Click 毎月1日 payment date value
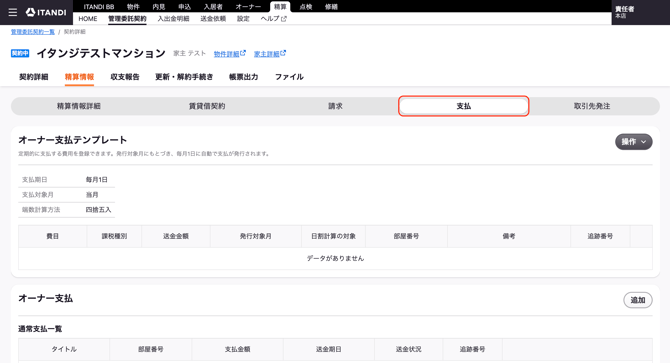 pos(97,180)
